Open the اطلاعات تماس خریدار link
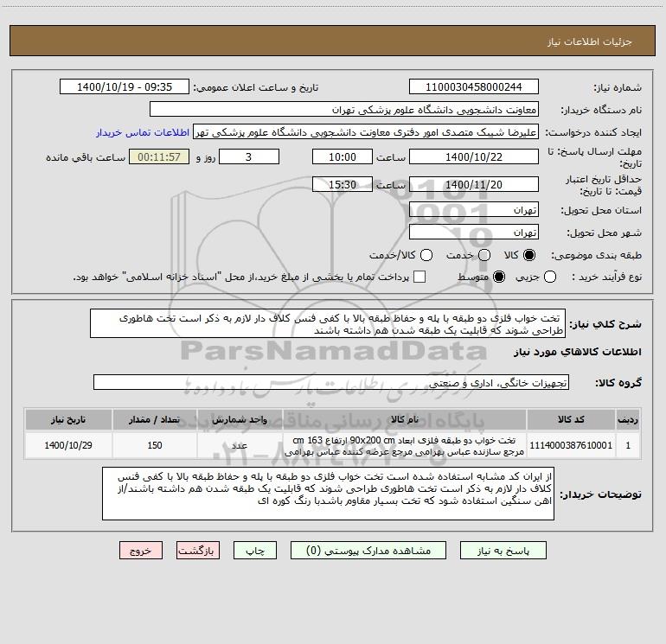The width and height of the screenshot is (666, 644). (143, 132)
